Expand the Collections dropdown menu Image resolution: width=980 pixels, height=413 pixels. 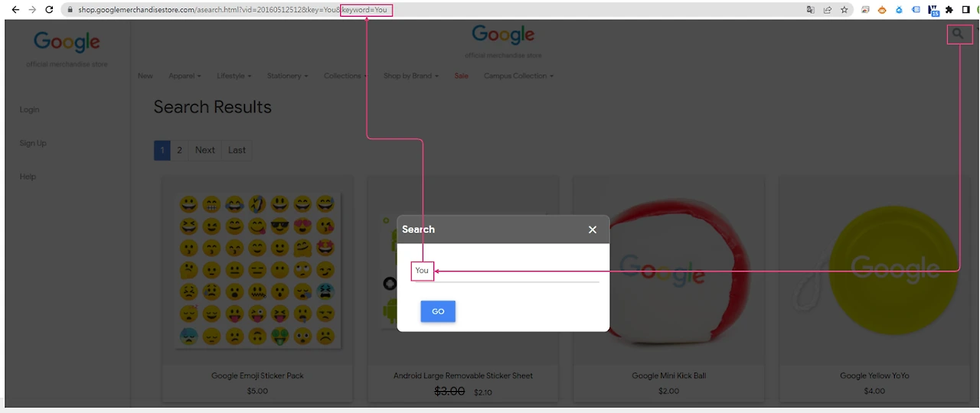click(x=345, y=76)
